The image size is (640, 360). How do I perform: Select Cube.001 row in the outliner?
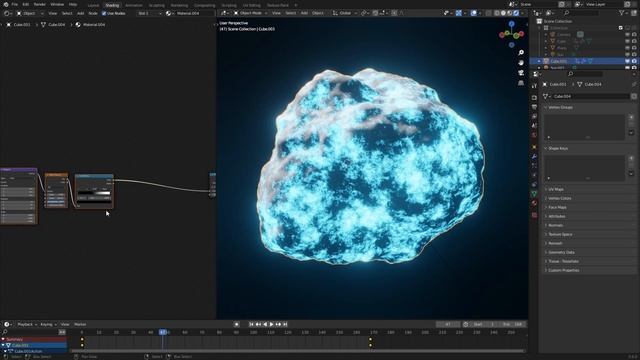[584, 61]
